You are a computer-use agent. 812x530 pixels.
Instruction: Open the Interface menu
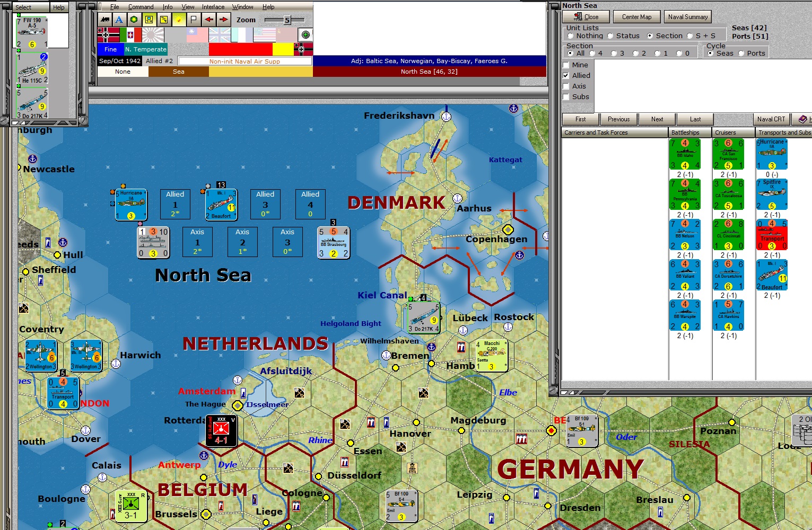(x=213, y=7)
